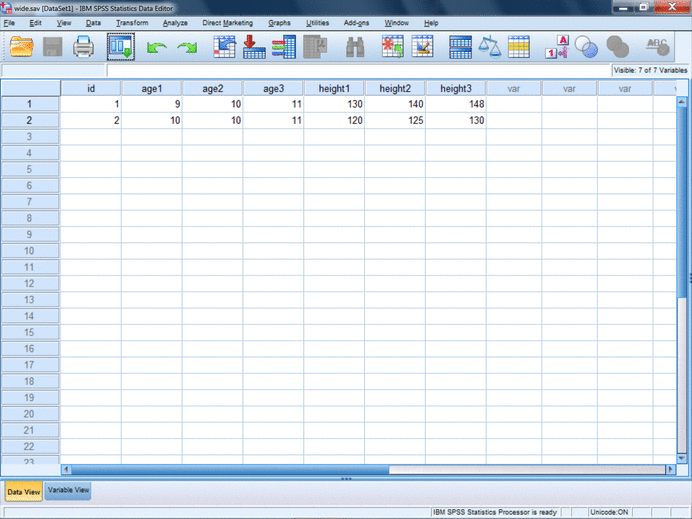The image size is (692, 519).
Task: Click the Undo green arrow
Action: tap(157, 48)
